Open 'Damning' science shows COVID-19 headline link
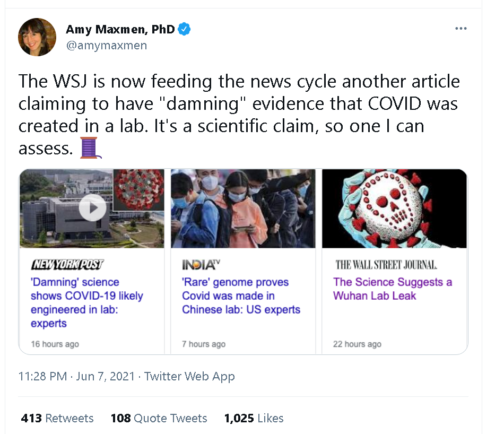The height and width of the screenshot is (434, 504). coord(86,302)
